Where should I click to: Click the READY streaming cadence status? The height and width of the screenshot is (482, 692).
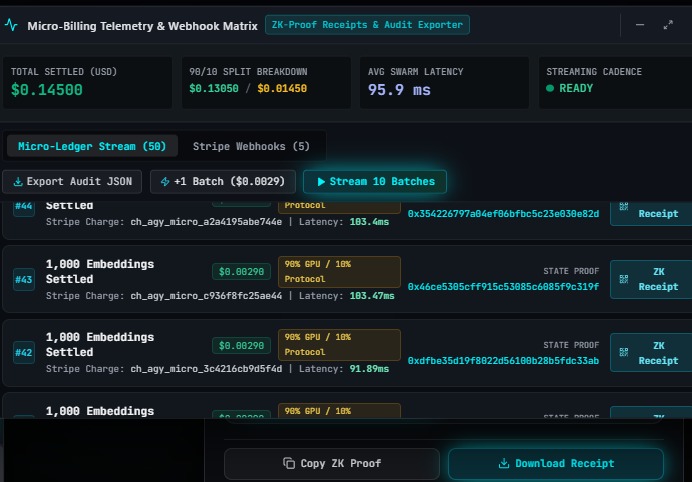[576, 88]
